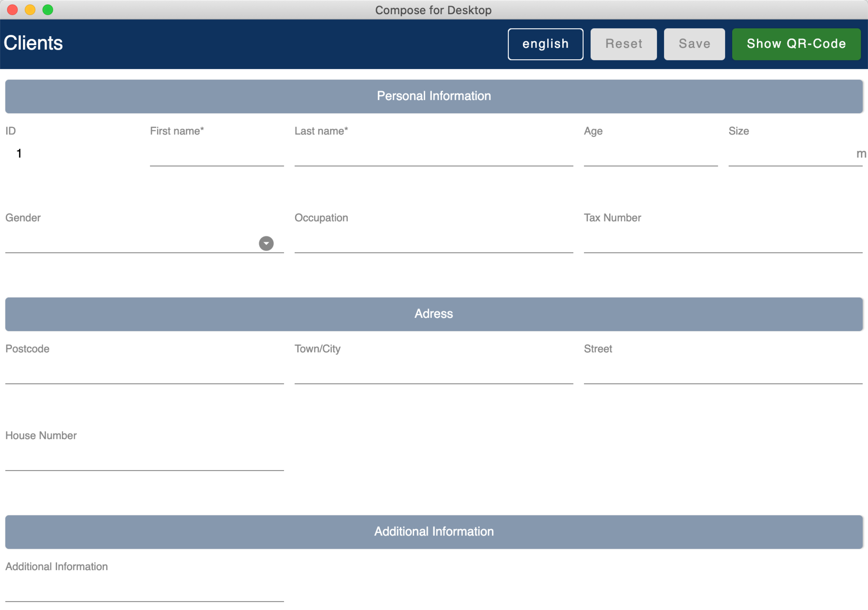Focus the First name input field
The image size is (868, 610).
click(217, 154)
